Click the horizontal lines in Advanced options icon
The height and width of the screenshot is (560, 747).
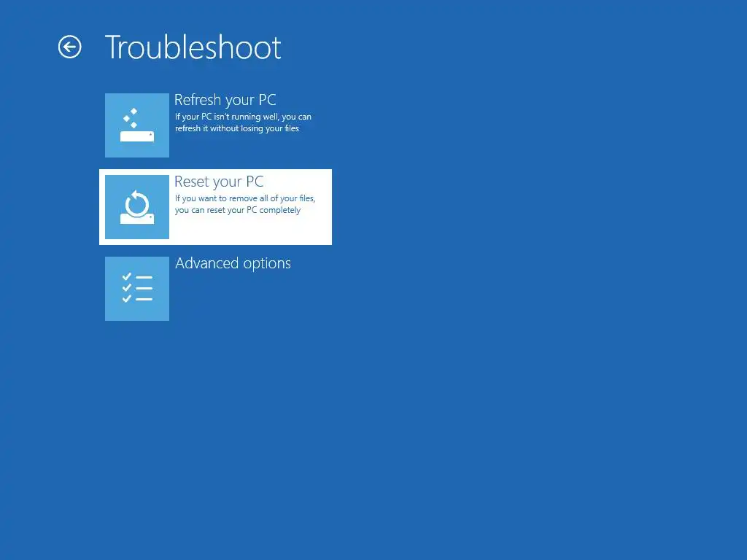tap(144, 288)
